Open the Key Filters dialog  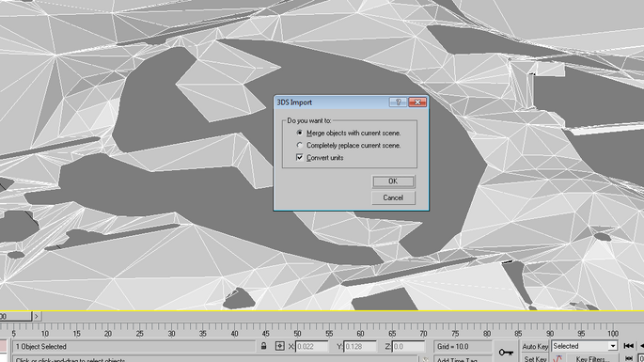(x=592, y=359)
